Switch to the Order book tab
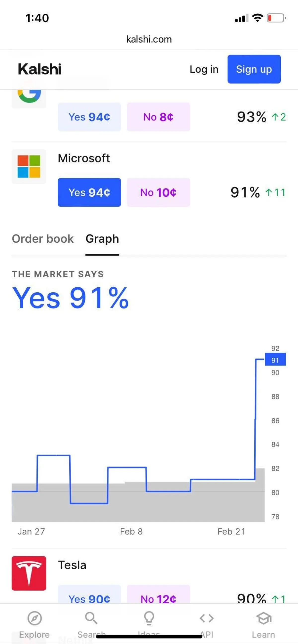This screenshot has height=644, width=298. [x=42, y=239]
